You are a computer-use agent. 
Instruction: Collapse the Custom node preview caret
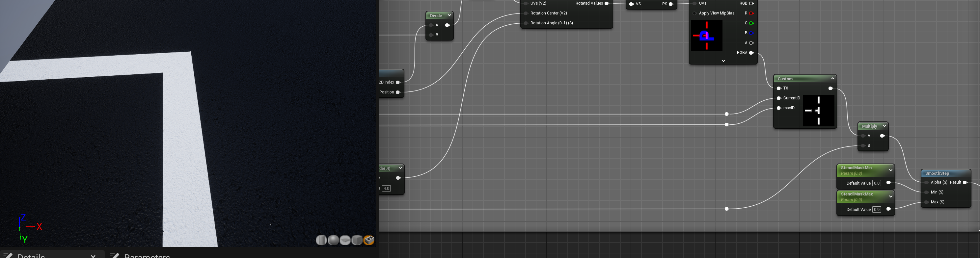[833, 79]
